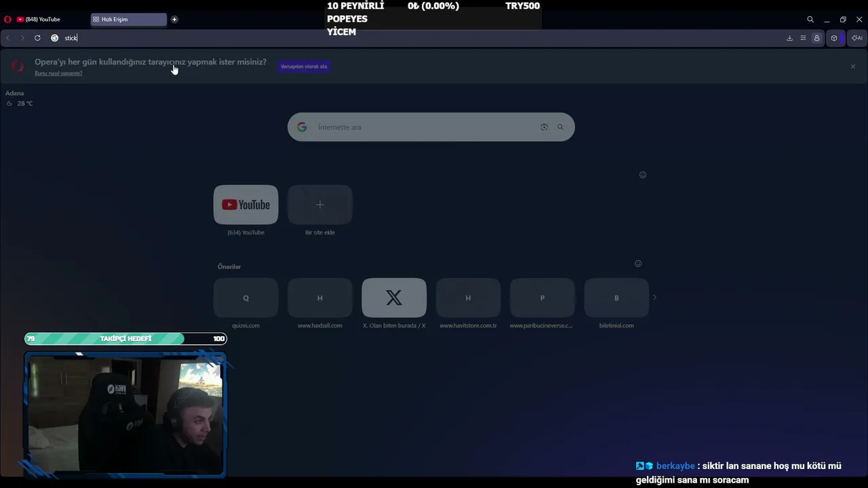Image resolution: width=868 pixels, height=488 pixels.
Task: Go back with the back arrow
Action: pyautogui.click(x=7, y=38)
